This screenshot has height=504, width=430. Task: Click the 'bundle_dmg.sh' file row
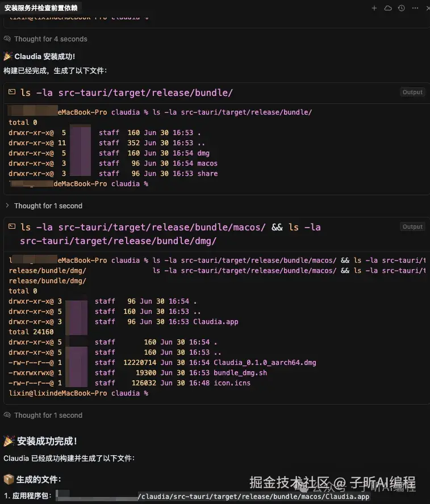pyautogui.click(x=137, y=373)
